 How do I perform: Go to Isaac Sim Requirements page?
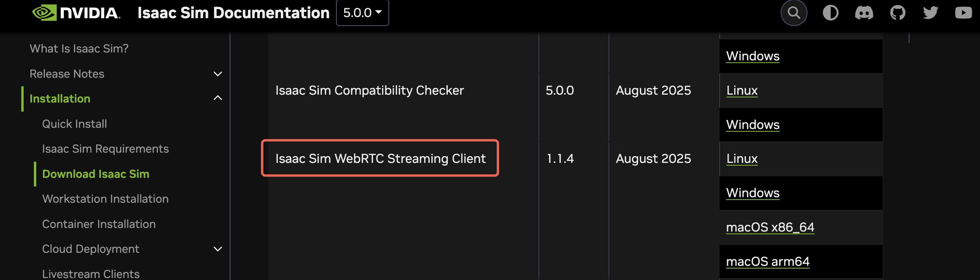[x=105, y=149]
